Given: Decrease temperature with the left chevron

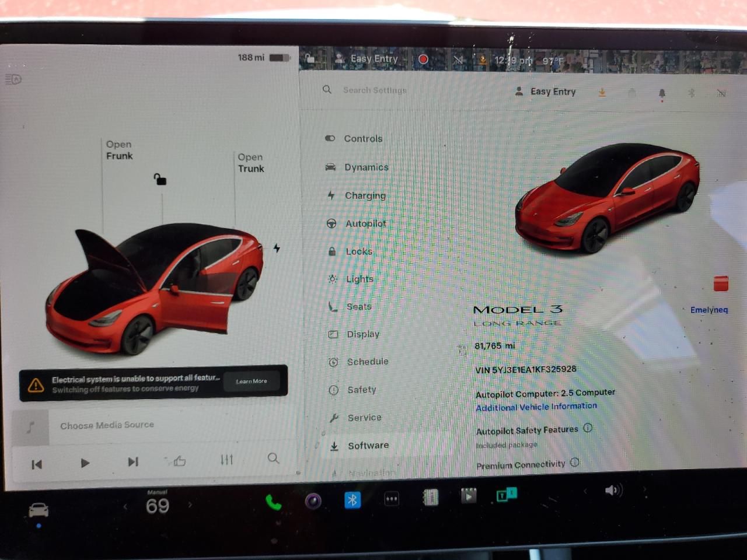Looking at the screenshot, I should [125, 506].
